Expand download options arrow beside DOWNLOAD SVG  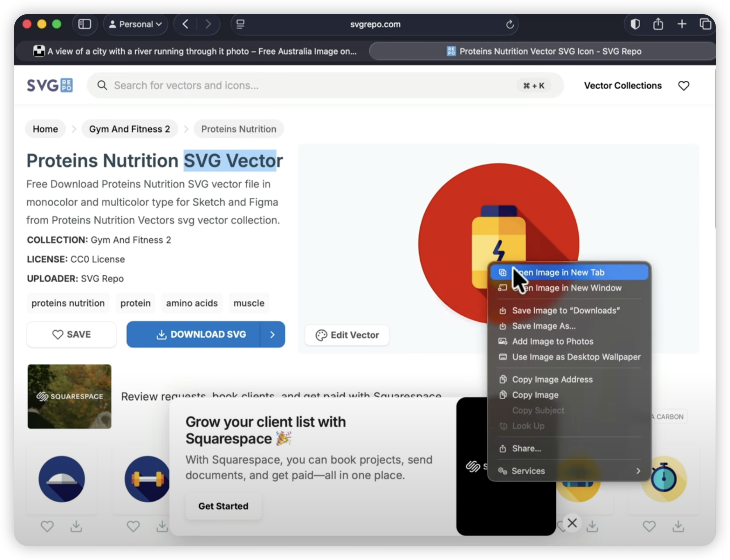pos(273,334)
